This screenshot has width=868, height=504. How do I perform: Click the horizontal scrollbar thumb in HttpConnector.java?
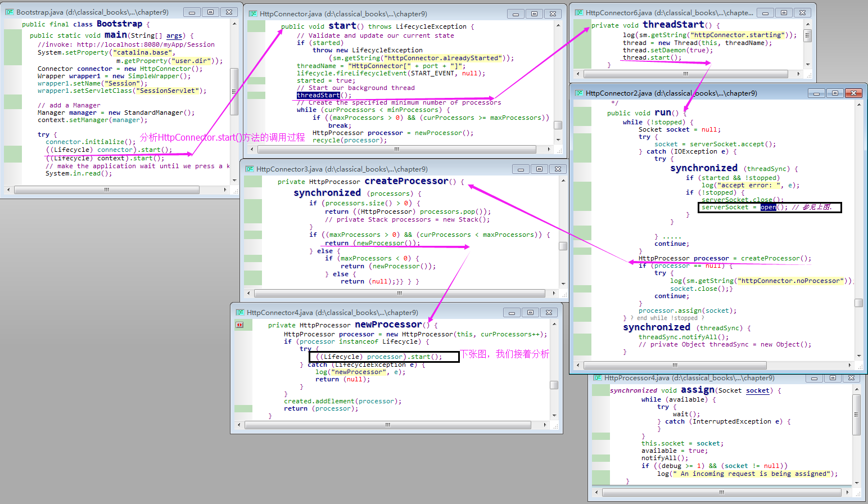tap(396, 149)
